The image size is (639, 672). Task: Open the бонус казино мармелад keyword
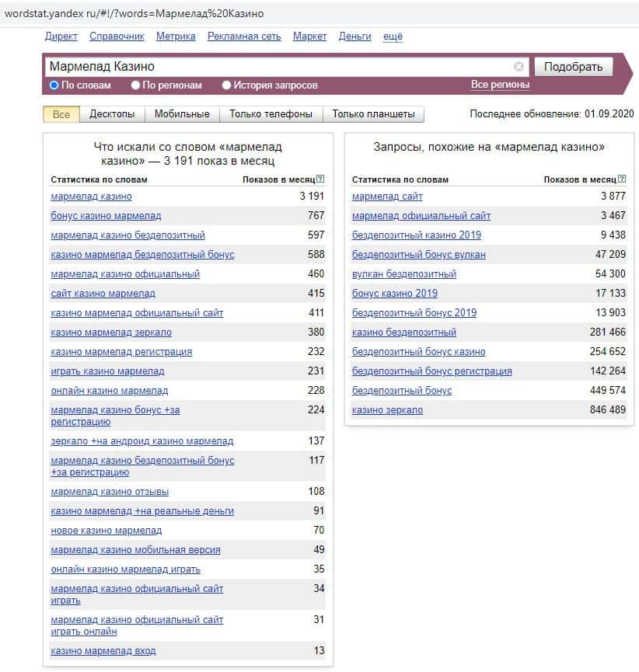click(106, 215)
